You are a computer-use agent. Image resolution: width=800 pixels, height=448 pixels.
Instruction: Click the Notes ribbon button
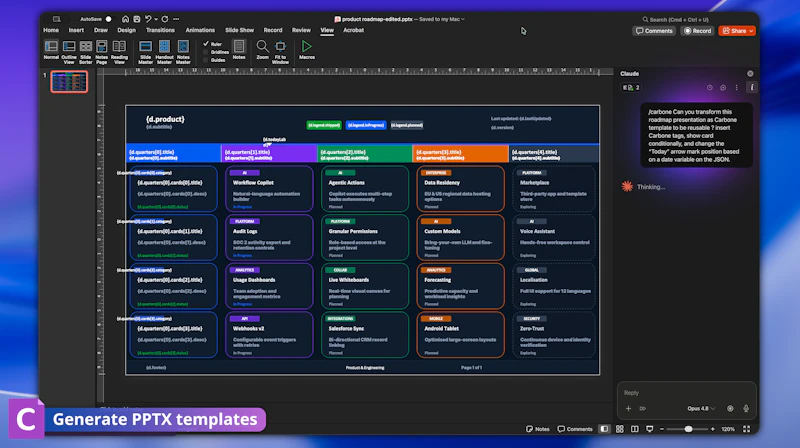pyautogui.click(x=239, y=49)
